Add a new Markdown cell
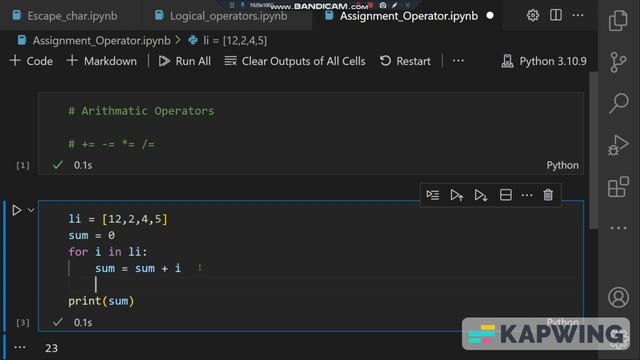The height and width of the screenshot is (360, 640). (102, 61)
